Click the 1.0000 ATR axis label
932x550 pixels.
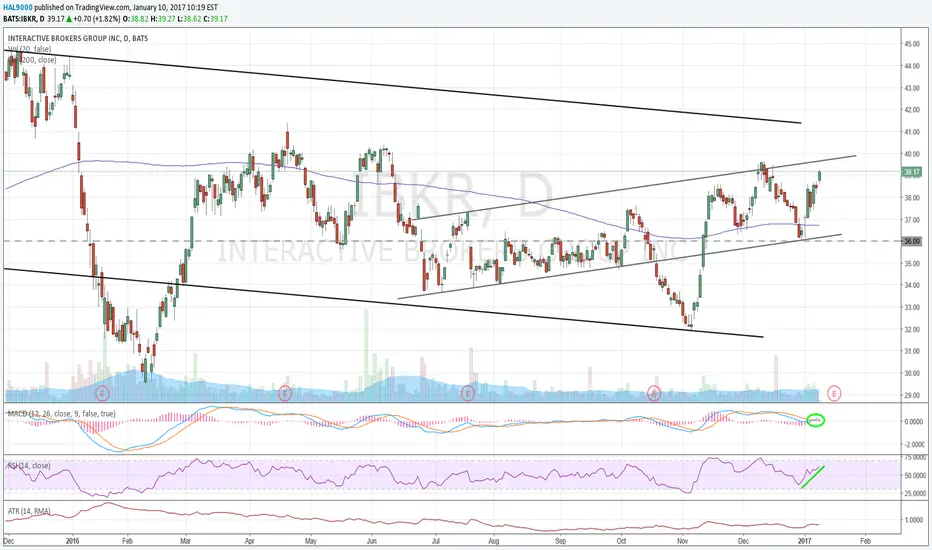coord(914,520)
